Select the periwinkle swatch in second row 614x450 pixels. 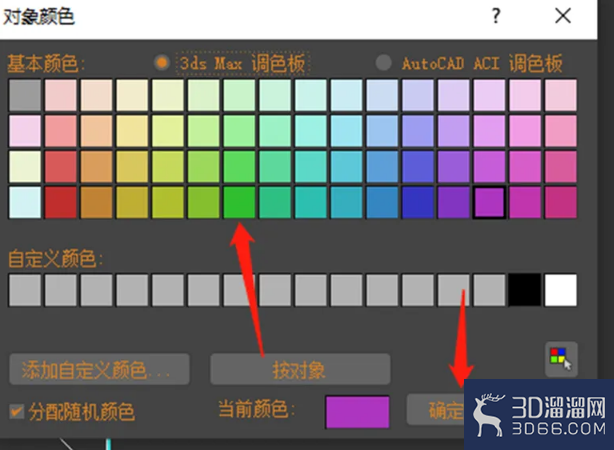418,131
